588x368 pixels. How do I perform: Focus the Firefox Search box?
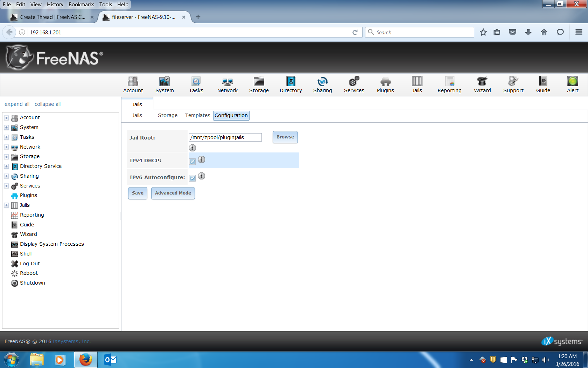419,32
